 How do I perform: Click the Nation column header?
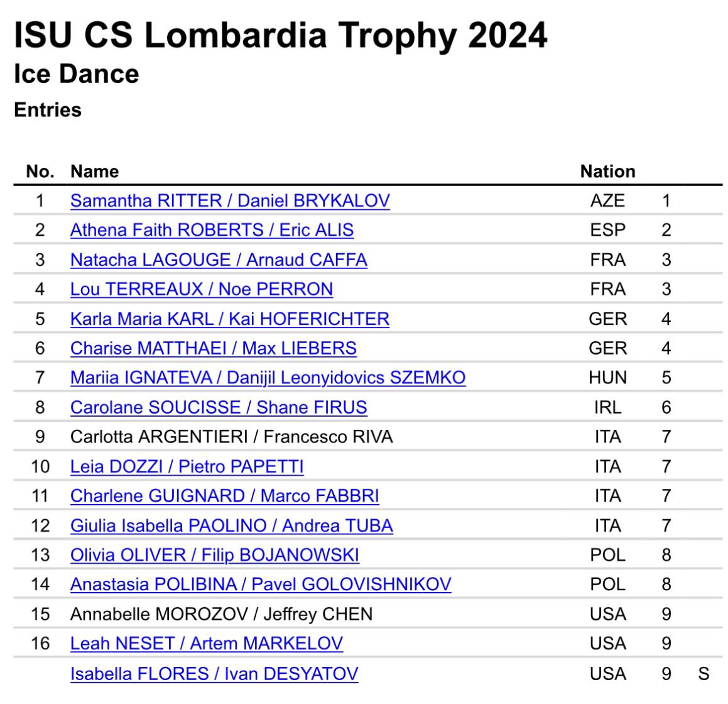[x=608, y=172]
